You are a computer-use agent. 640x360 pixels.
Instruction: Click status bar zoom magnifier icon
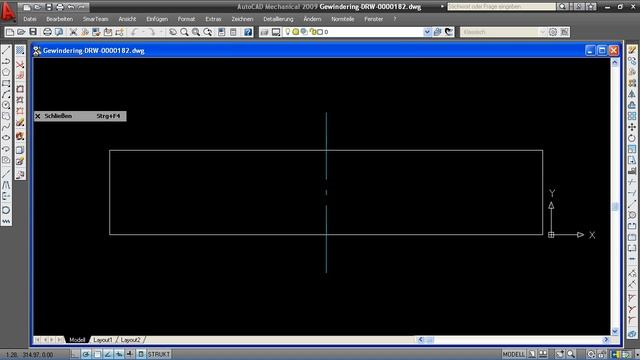click(571, 354)
